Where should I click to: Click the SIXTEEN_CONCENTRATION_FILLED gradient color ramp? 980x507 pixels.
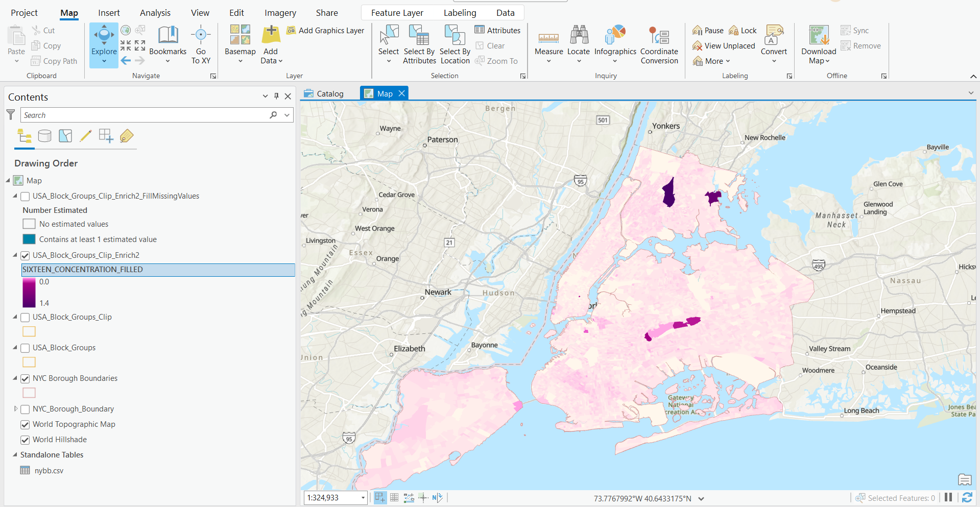29,293
